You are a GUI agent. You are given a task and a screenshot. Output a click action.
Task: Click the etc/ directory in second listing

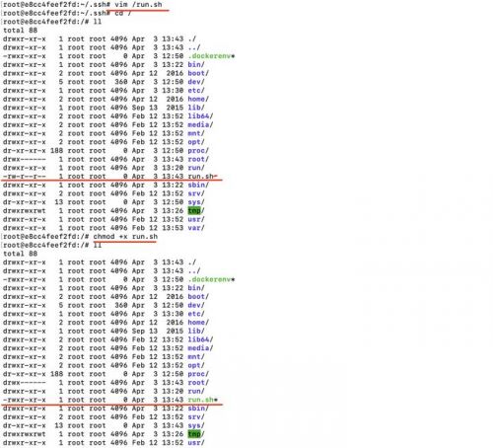(196, 314)
